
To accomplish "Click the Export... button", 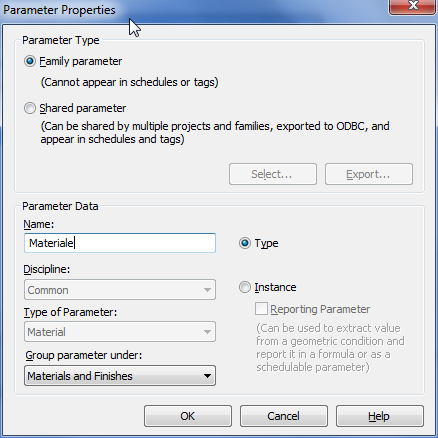I will point(369,174).
